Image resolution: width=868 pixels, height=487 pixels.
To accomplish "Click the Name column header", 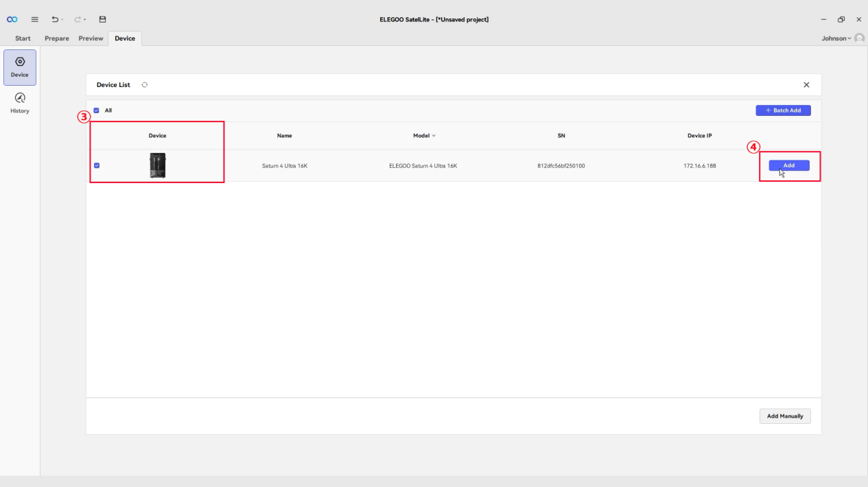I will click(x=285, y=136).
